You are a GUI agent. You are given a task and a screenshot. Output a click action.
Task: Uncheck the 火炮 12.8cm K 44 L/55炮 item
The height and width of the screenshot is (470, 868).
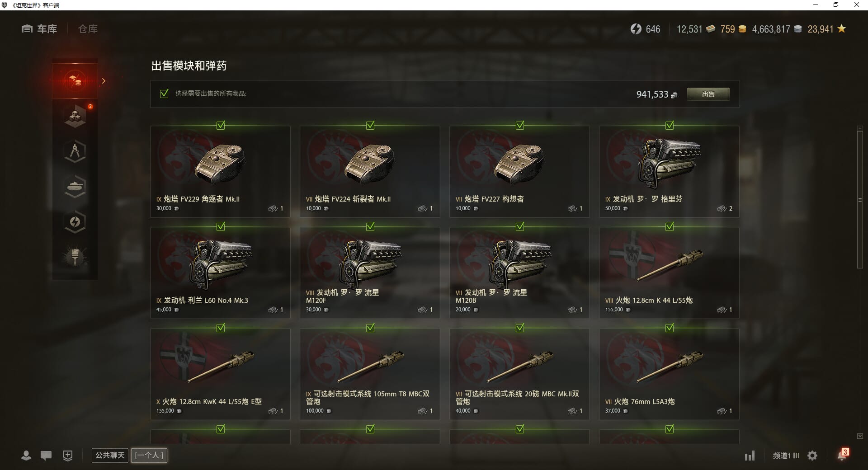pyautogui.click(x=670, y=226)
